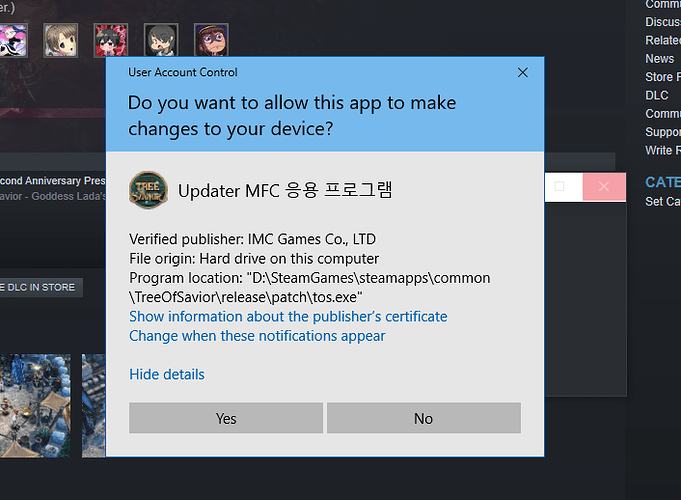Open the Second Anniversary Present DLC entry
This screenshot has width=681, height=500.
click(x=52, y=182)
